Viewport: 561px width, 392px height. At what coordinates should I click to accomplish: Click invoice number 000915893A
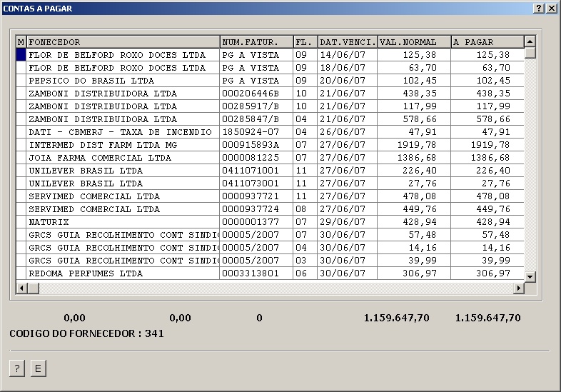251,145
